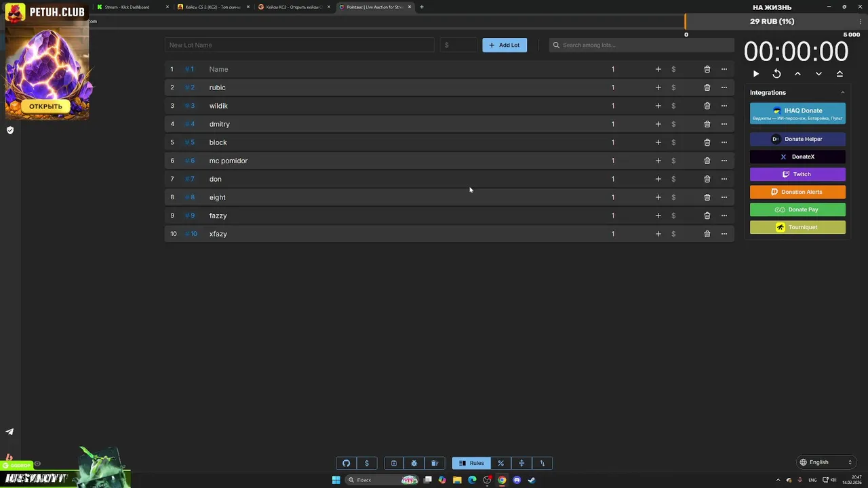Viewport: 868px width, 488px height.
Task: Connect the Tourniquet integration
Action: pos(797,227)
